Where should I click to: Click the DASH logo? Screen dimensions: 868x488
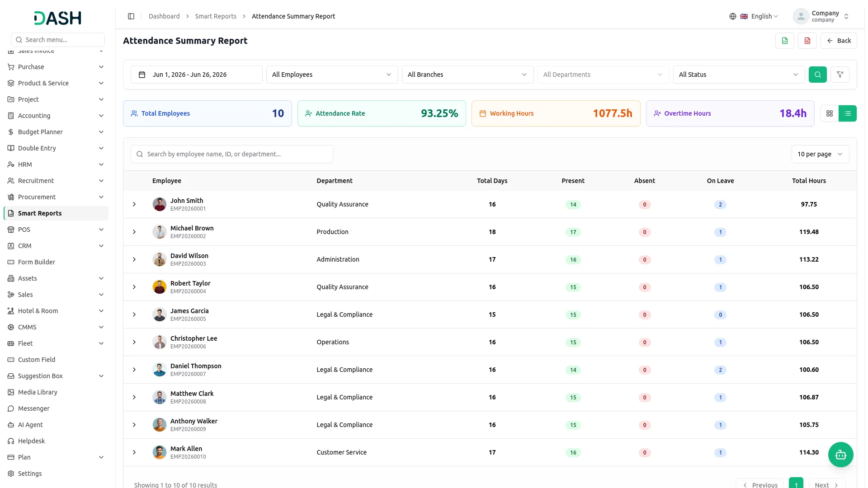coord(58,18)
